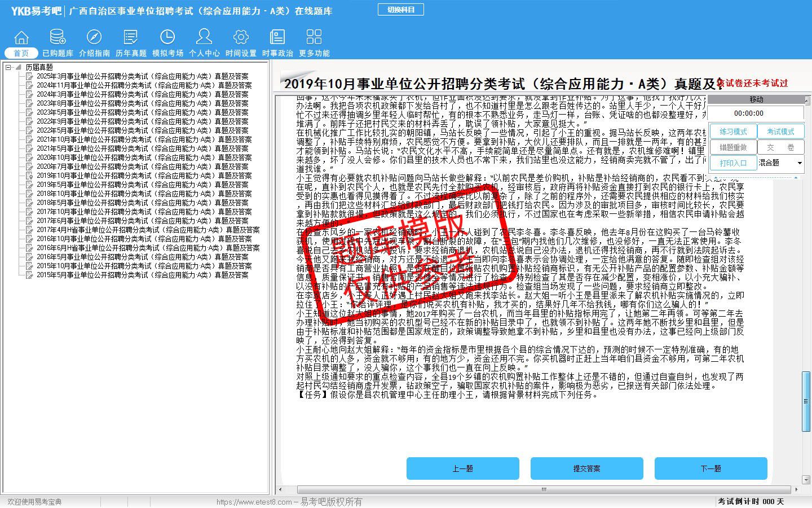Select 2025年3月 exam paper in tree
The width and height of the screenshot is (812, 508).
click(x=142, y=76)
